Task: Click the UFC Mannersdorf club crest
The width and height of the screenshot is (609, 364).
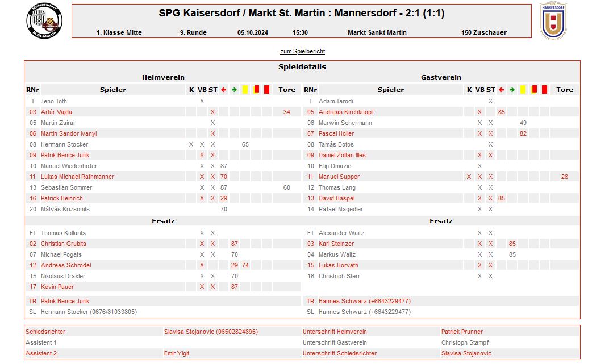Action: [x=553, y=21]
